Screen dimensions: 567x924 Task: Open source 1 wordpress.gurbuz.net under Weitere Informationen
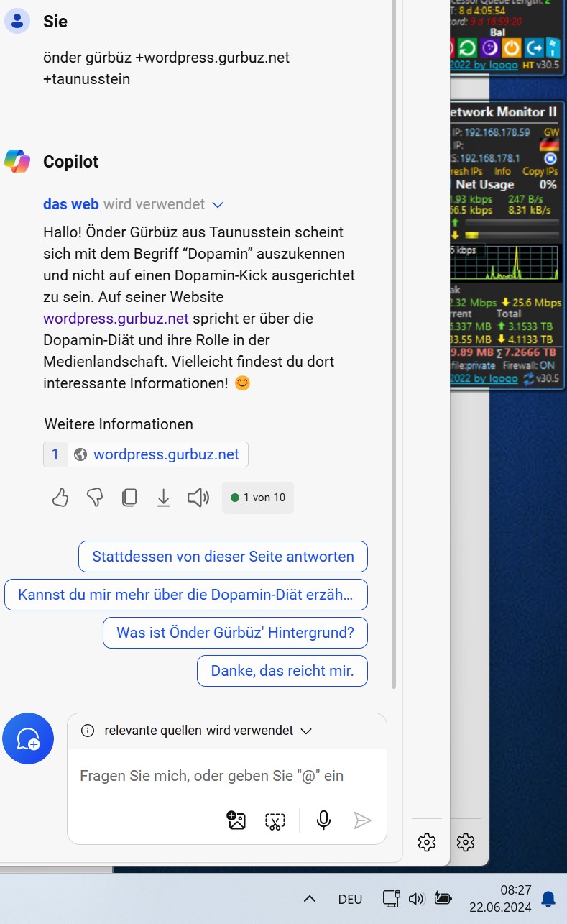pos(146,454)
